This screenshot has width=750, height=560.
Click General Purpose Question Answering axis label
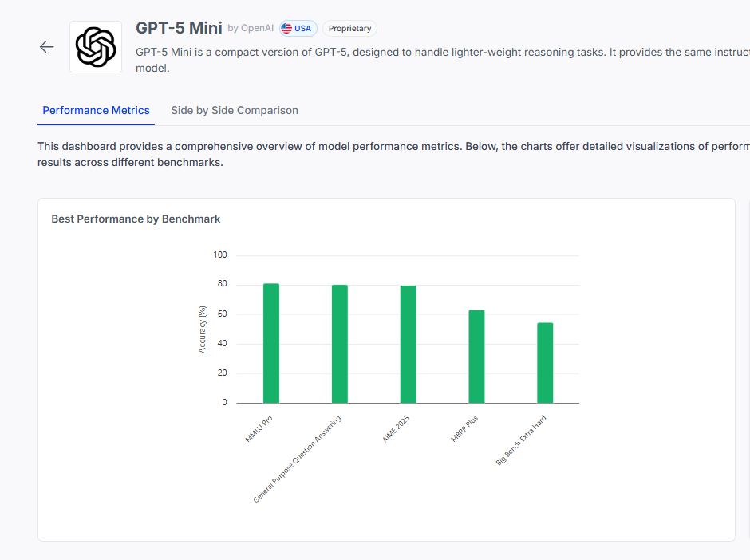point(297,459)
